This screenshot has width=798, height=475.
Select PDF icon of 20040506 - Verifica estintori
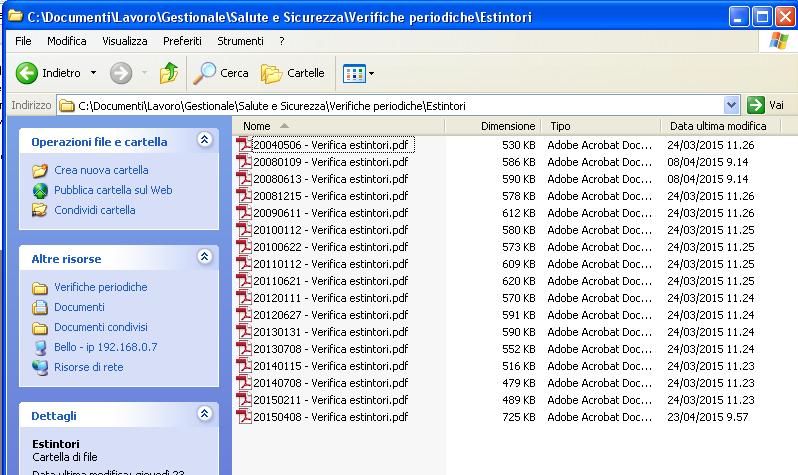point(243,145)
